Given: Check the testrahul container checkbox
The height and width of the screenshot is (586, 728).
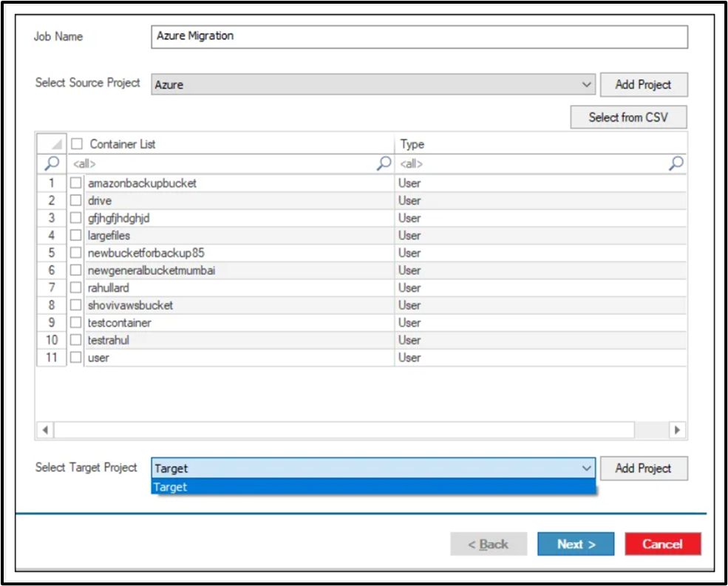Looking at the screenshot, I should tap(75, 340).
